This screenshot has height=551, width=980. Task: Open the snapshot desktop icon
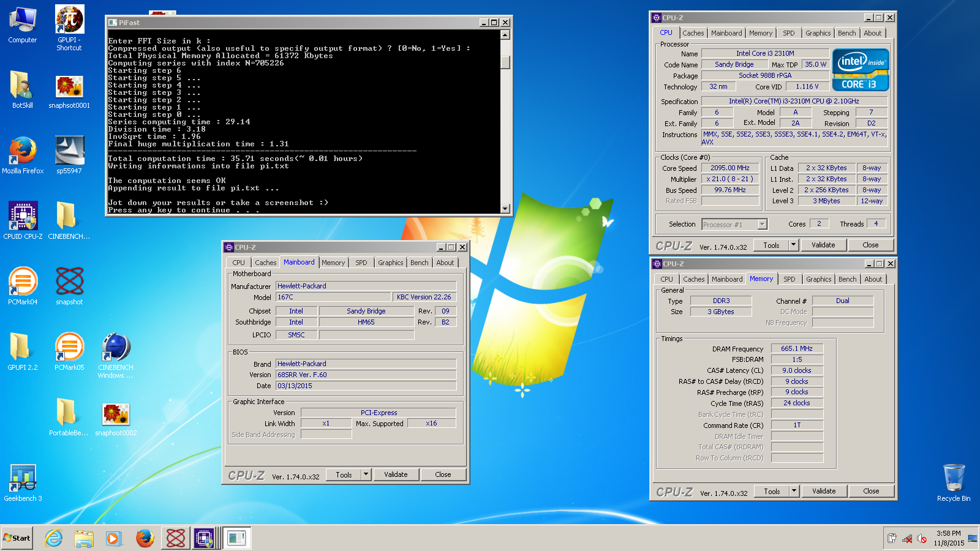tap(69, 286)
